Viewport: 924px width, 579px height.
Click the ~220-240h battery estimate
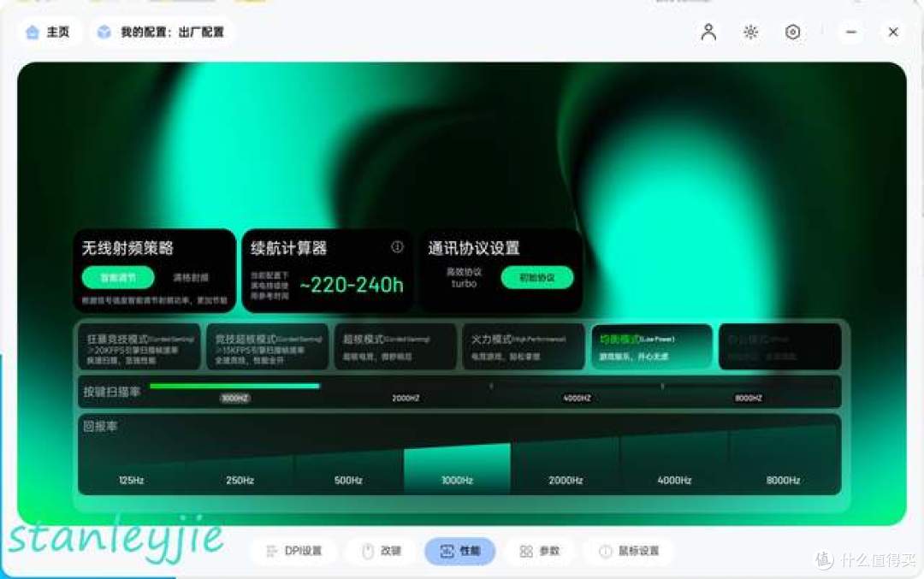[x=352, y=285]
